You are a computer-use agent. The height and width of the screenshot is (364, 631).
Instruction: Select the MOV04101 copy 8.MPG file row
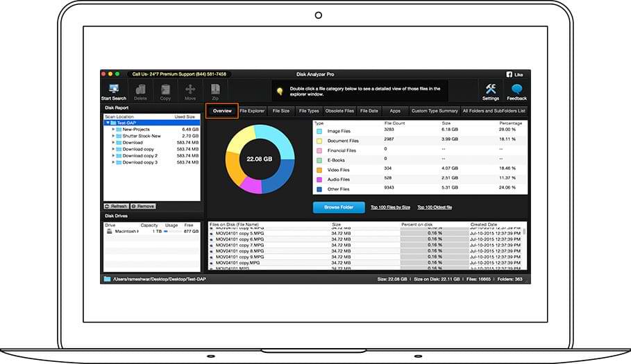[367, 251]
